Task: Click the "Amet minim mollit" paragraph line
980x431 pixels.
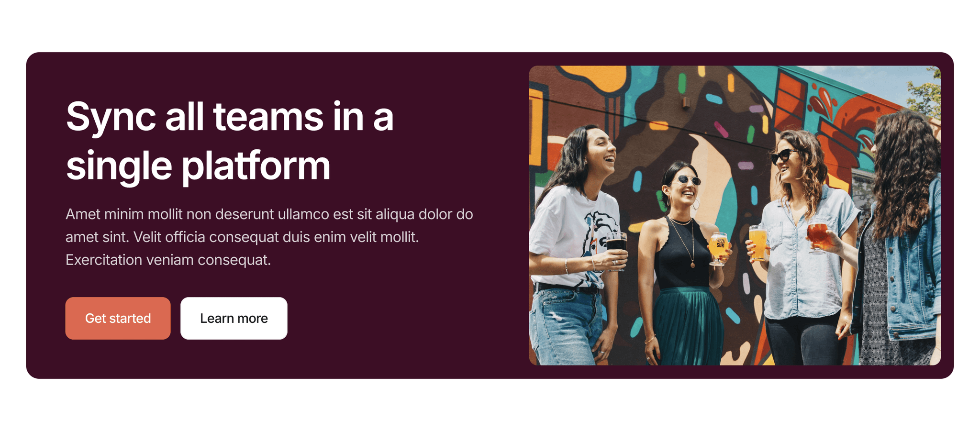Action: click(x=269, y=214)
